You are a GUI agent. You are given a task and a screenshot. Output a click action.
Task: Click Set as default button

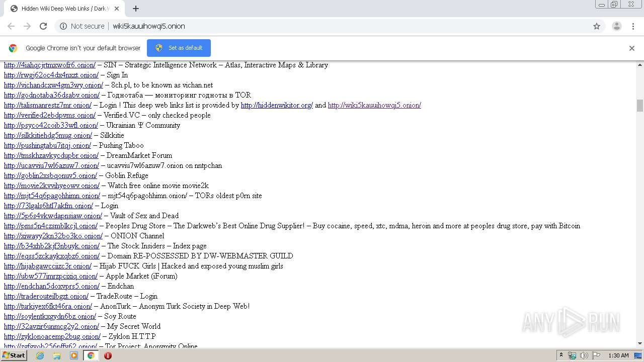(x=179, y=48)
